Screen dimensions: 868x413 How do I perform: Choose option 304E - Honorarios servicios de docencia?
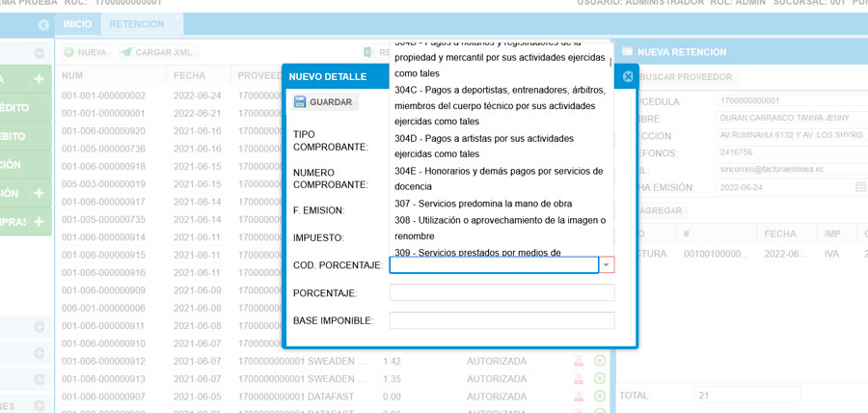(x=501, y=179)
